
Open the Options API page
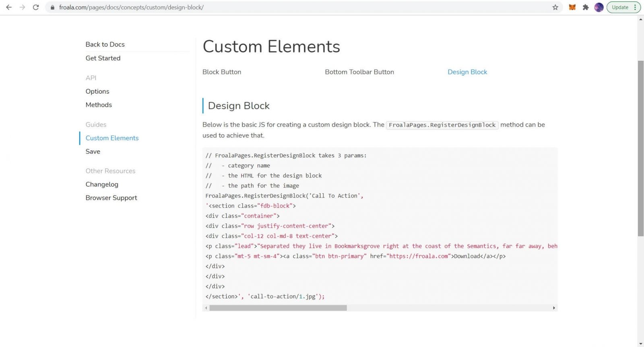coord(97,91)
